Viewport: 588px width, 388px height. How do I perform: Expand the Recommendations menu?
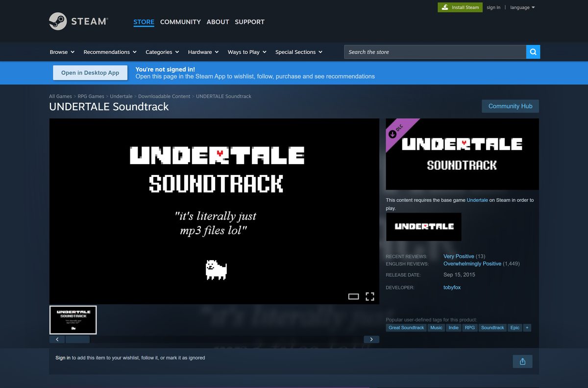pos(110,52)
